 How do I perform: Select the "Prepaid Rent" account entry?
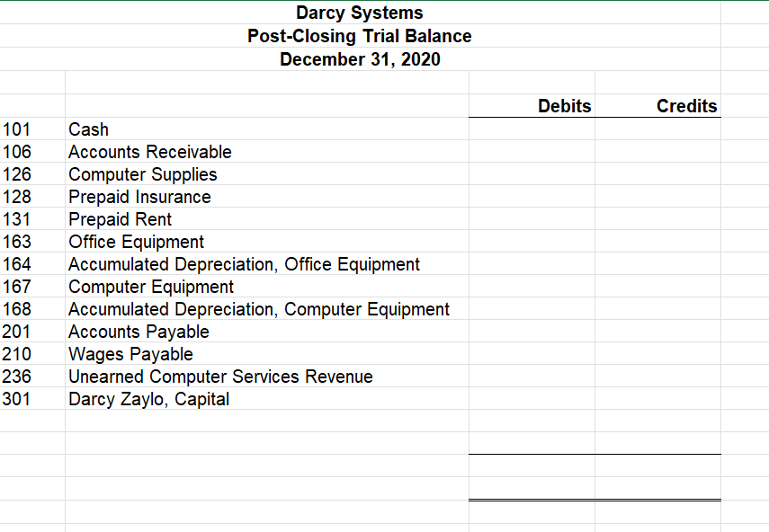(120, 219)
